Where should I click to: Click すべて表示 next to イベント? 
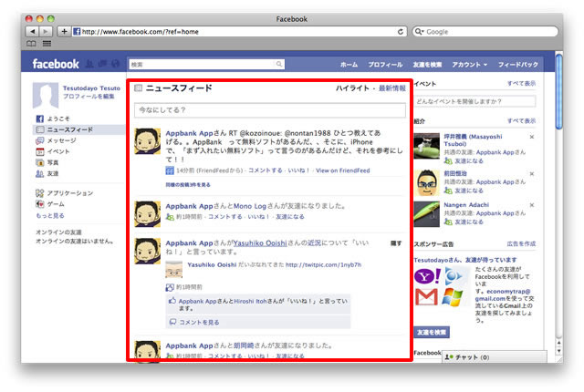[x=521, y=83]
